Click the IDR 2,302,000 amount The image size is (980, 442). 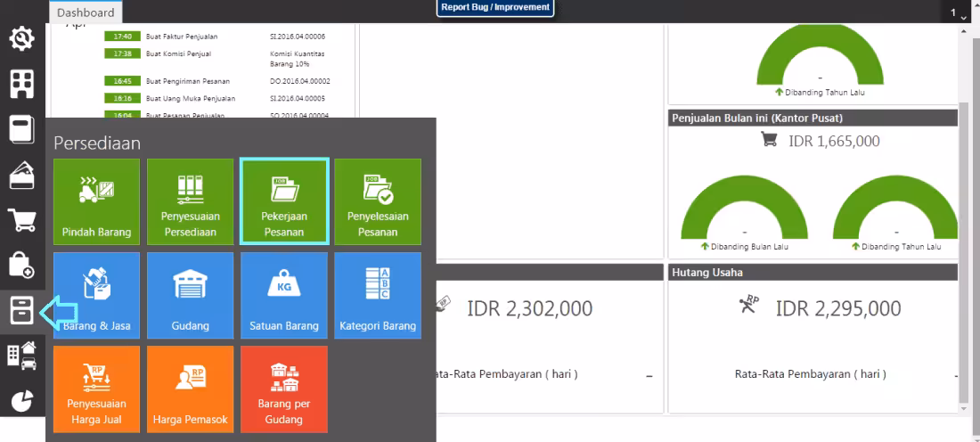pyautogui.click(x=530, y=308)
